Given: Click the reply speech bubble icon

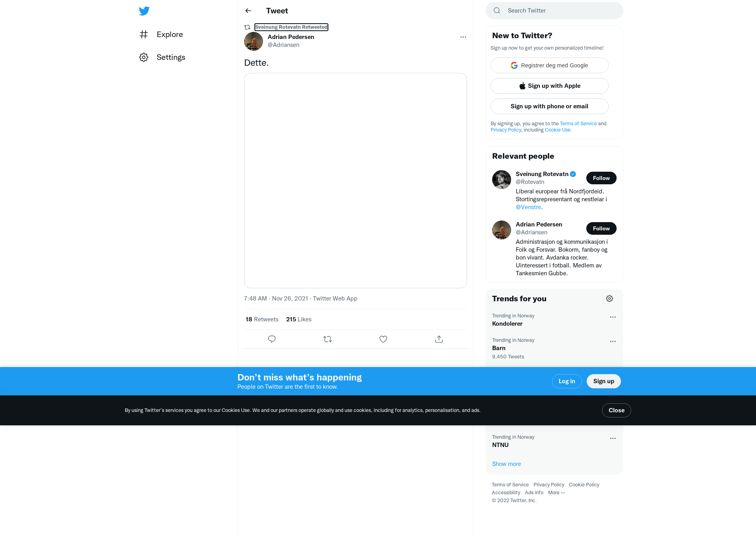Looking at the screenshot, I should [272, 339].
